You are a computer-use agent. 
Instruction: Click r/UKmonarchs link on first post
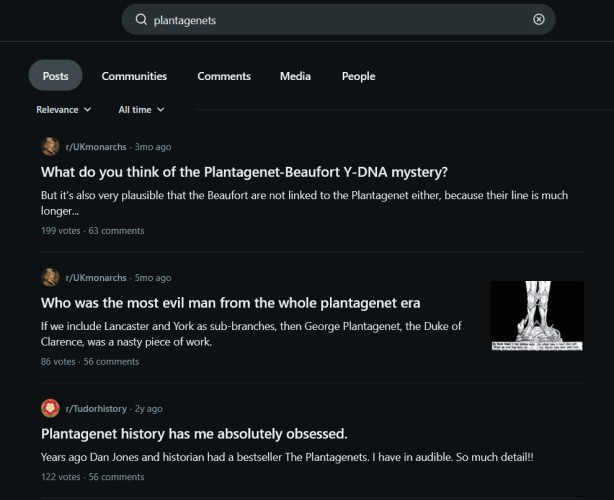tap(96, 147)
